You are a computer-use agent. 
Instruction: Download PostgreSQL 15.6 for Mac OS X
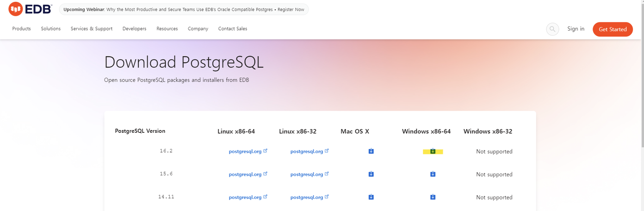point(371,174)
